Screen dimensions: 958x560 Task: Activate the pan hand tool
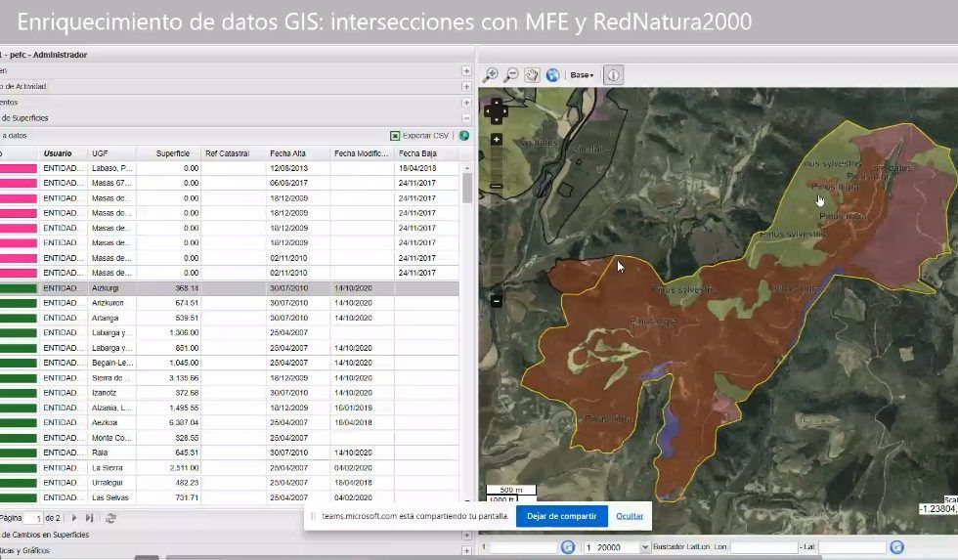532,75
